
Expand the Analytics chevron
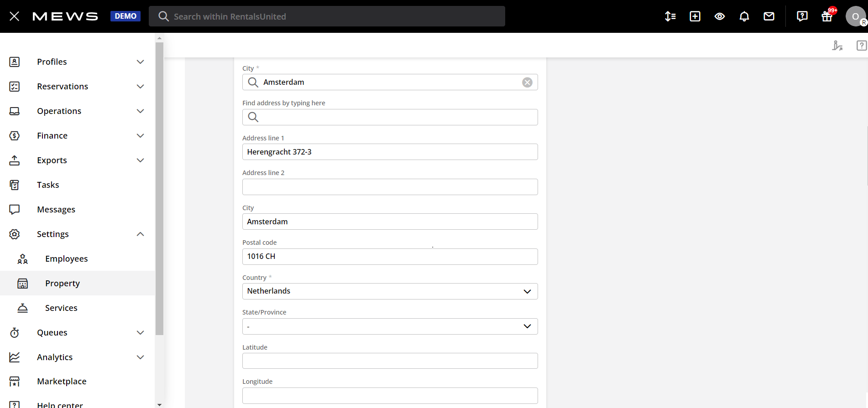141,357
